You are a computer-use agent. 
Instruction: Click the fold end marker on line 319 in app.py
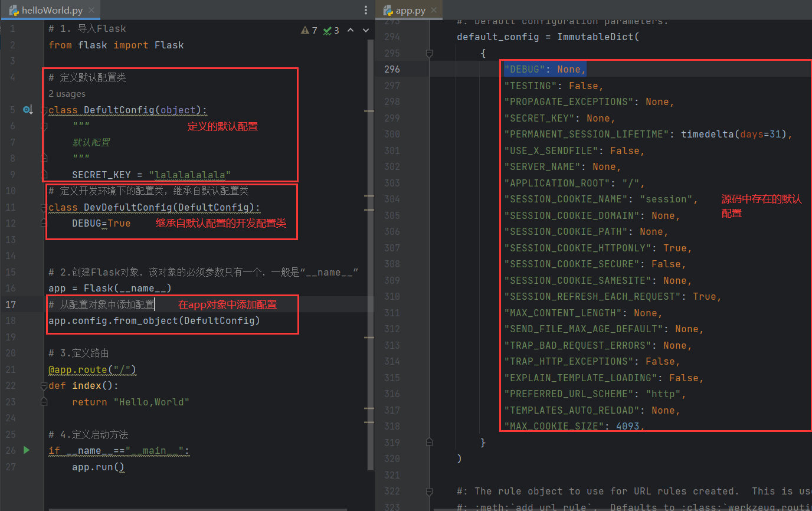click(x=430, y=442)
